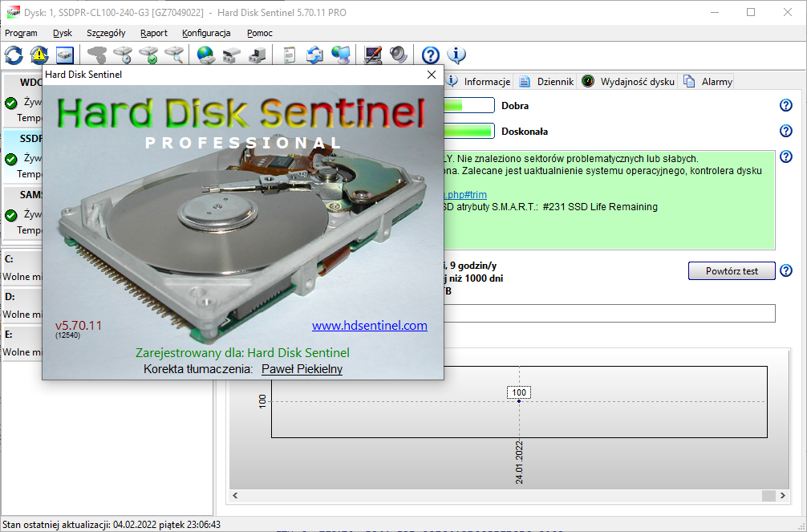Select the SSDPR disk in the list
Image resolution: width=807 pixels, height=532 pixels.
(23, 156)
